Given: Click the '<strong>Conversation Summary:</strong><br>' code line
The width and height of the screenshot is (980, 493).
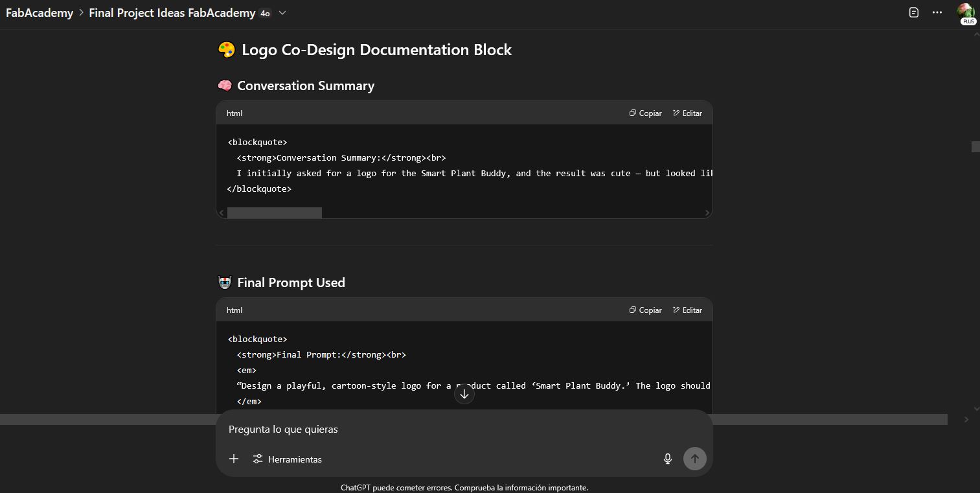Looking at the screenshot, I should click(341, 157).
